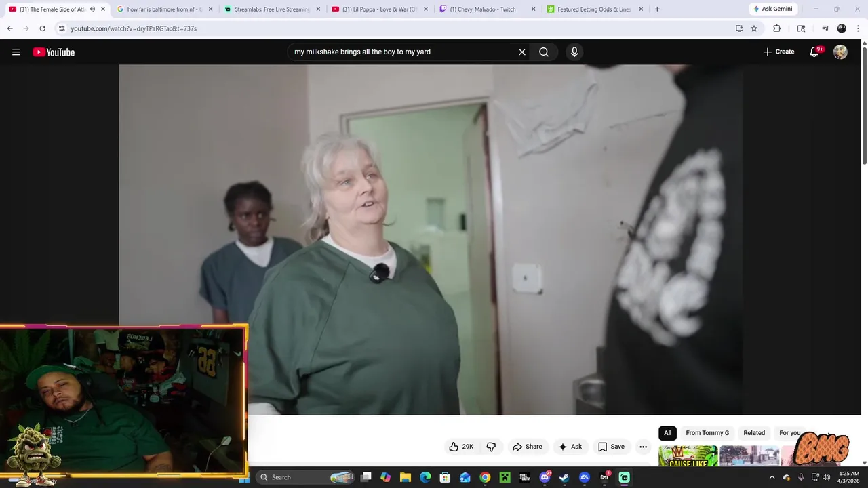The width and height of the screenshot is (868, 488).
Task: Select the From Tommy G chip
Action: click(707, 433)
